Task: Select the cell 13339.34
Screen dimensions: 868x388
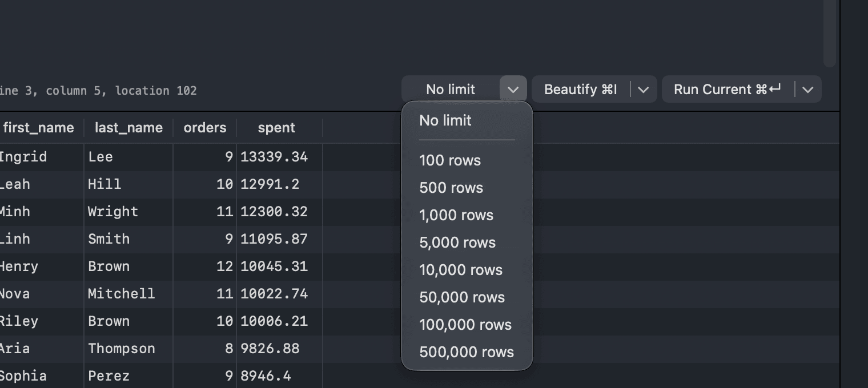Action: pos(279,157)
